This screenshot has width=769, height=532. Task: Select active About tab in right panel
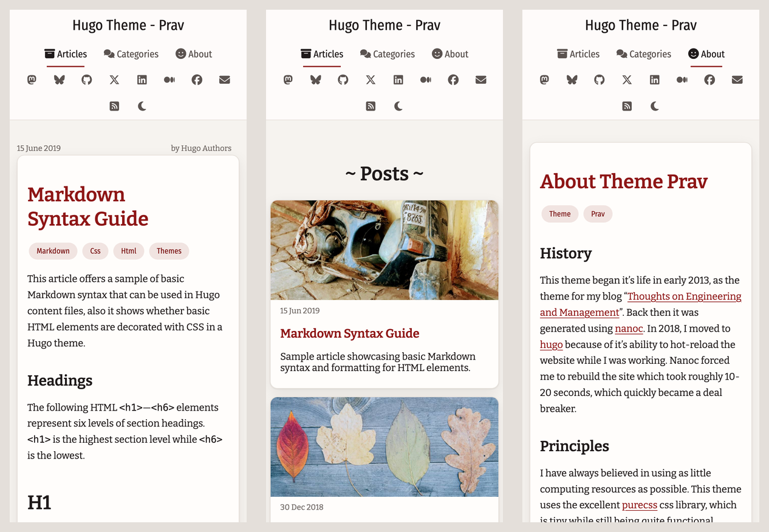tap(706, 54)
